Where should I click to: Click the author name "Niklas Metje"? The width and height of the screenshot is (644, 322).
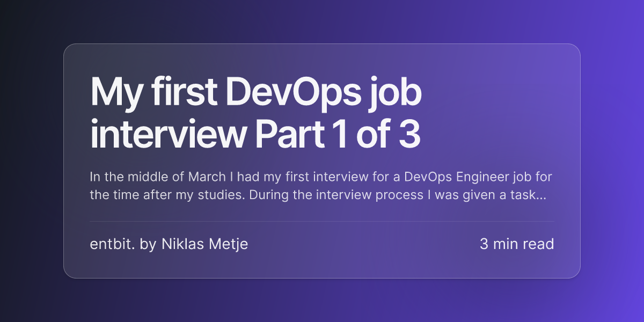(204, 244)
